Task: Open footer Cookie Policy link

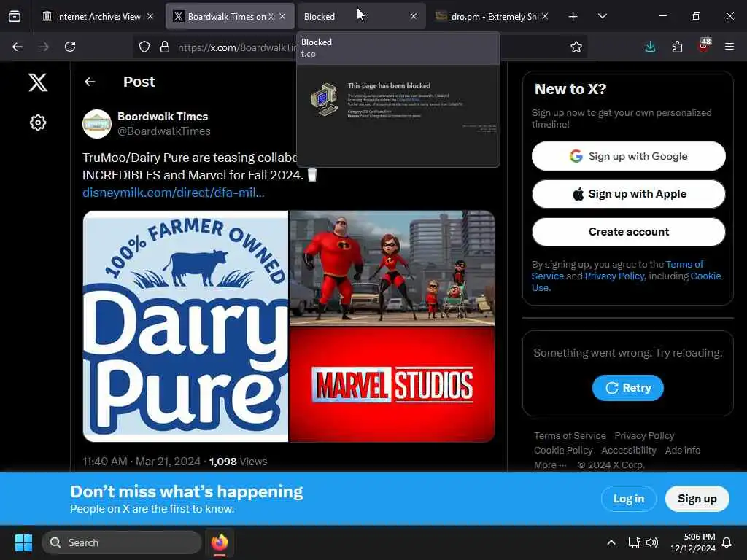Action: tap(563, 451)
